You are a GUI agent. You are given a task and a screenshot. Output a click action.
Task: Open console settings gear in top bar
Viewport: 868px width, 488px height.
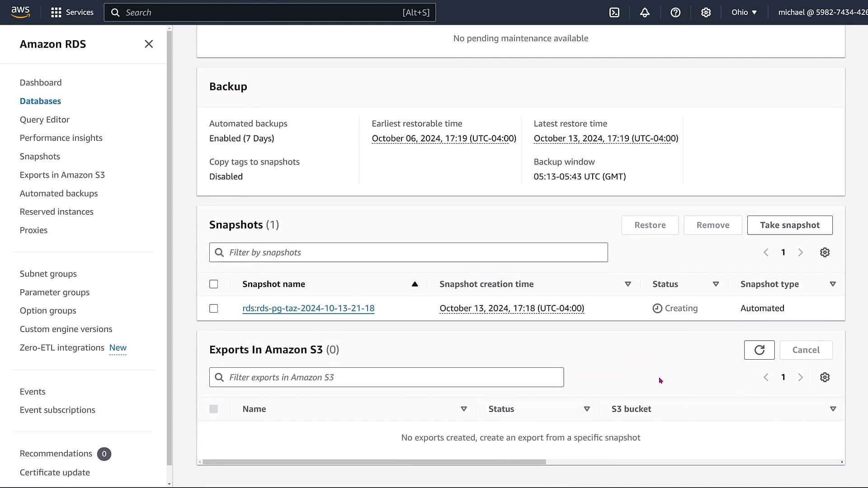coord(706,13)
